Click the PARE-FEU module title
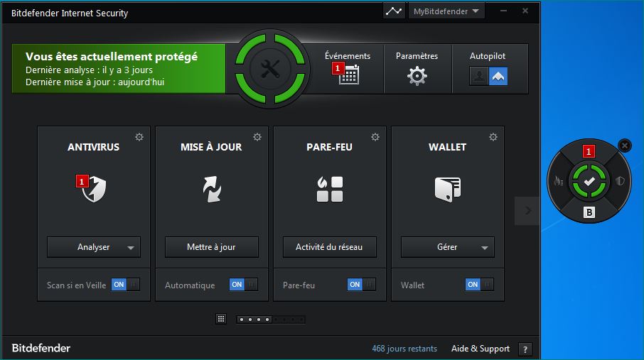This screenshot has height=360, width=644. 329,147
